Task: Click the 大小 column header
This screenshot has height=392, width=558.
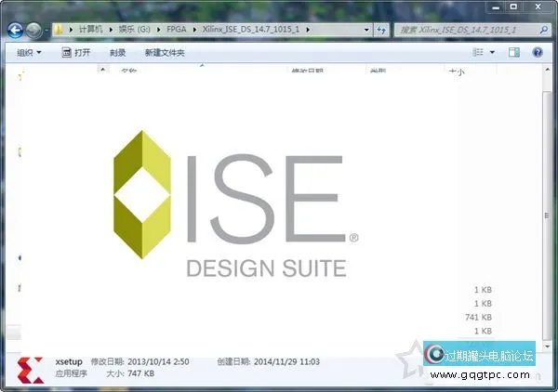Action: tap(457, 72)
